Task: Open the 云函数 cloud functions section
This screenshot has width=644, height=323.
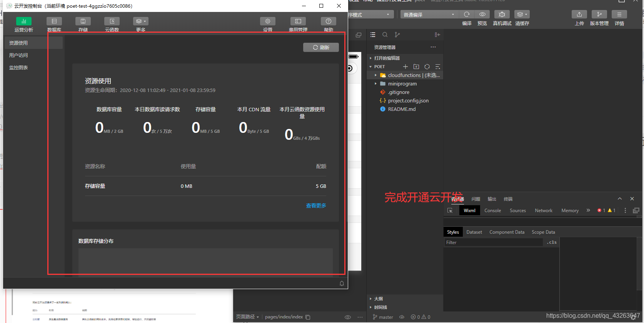Action: pos(112,24)
